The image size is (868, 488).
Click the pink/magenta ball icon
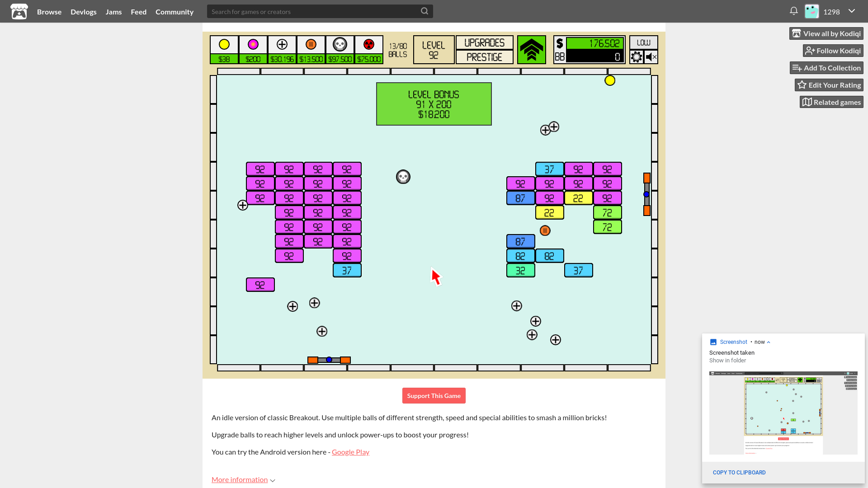(253, 44)
